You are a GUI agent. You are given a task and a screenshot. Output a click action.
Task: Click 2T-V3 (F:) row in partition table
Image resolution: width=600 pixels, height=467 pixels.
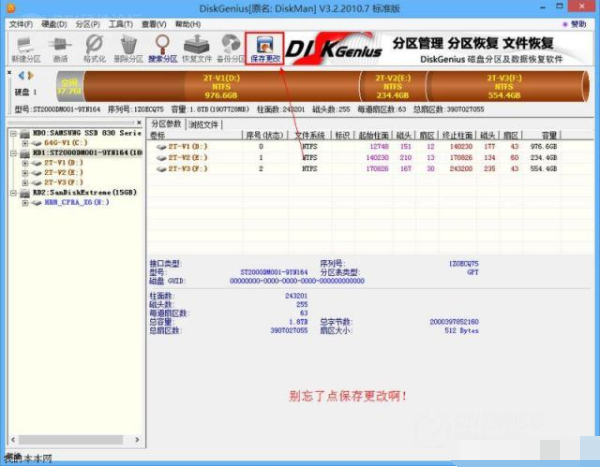[x=356, y=169]
